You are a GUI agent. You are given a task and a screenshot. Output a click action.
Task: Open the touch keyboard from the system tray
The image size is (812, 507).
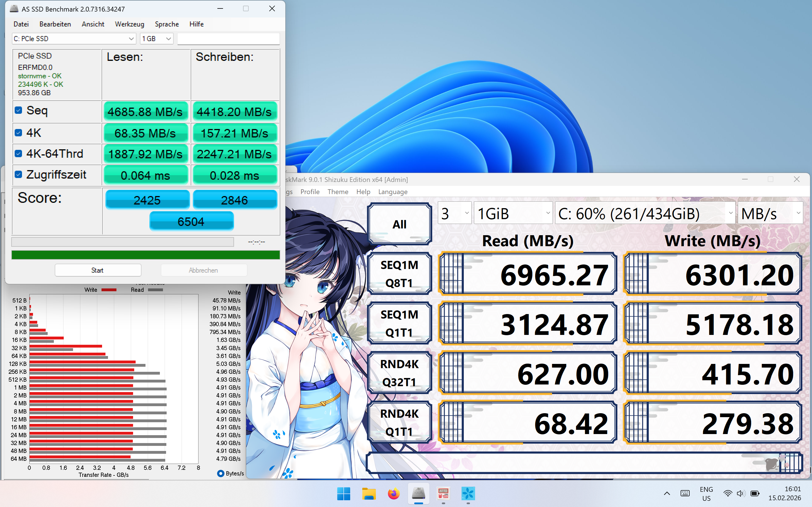tap(685, 493)
